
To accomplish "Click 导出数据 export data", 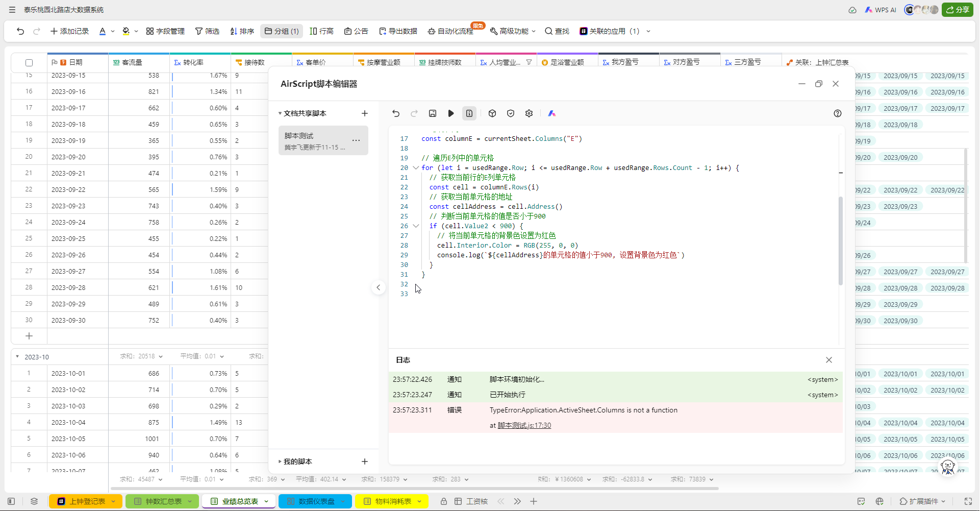I will pyautogui.click(x=398, y=31).
